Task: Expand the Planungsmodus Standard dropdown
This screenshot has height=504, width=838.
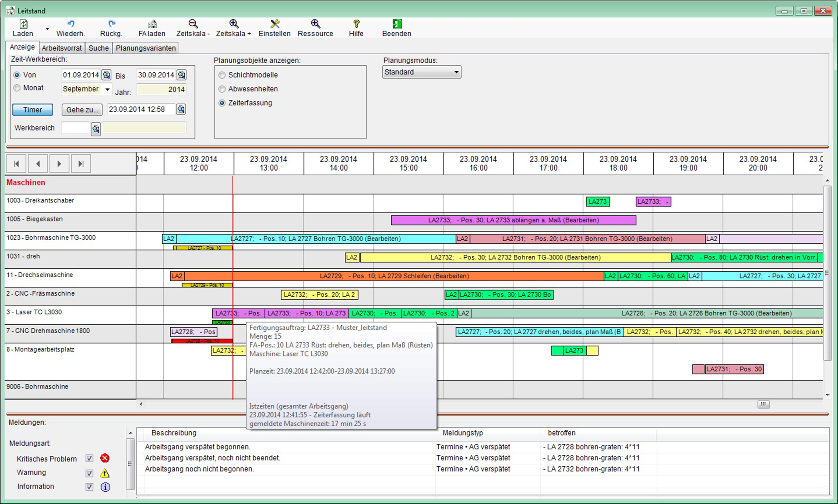Action: pos(456,72)
